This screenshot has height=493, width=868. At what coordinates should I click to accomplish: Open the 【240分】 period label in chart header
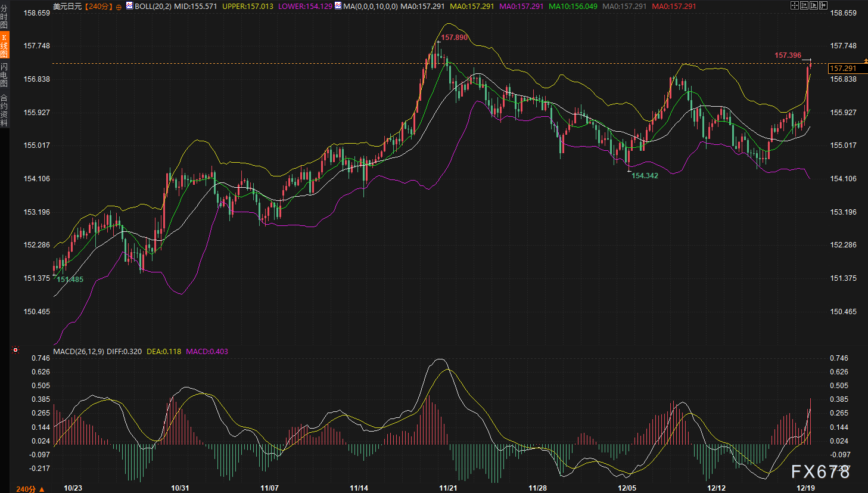point(98,7)
